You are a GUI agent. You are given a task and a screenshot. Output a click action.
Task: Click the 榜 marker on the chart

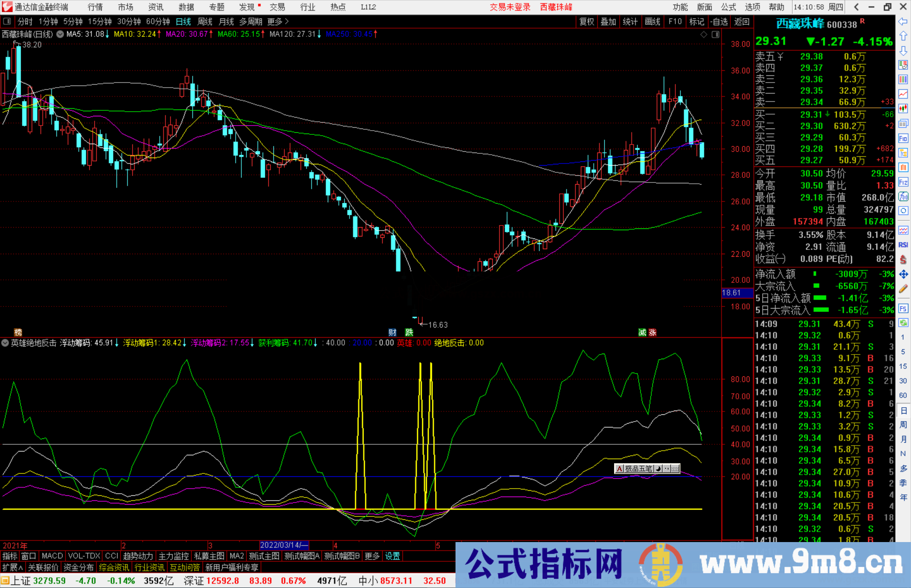coord(18,332)
